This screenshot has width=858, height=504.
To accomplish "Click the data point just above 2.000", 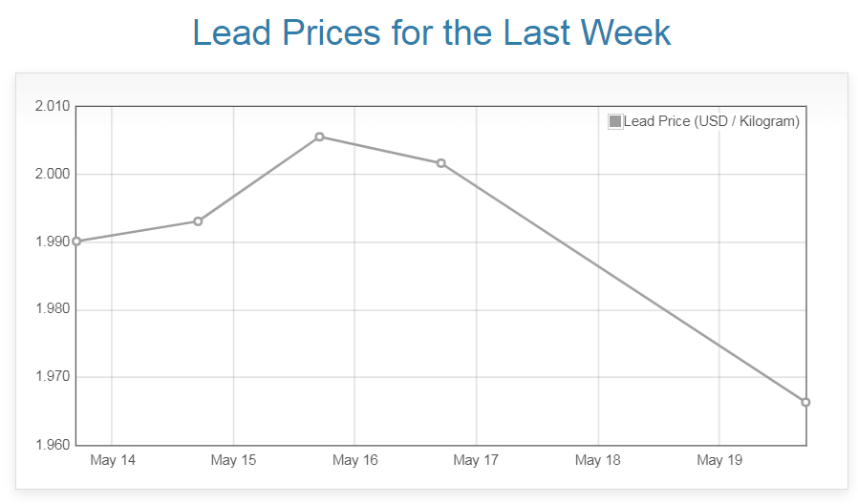I will (x=440, y=163).
